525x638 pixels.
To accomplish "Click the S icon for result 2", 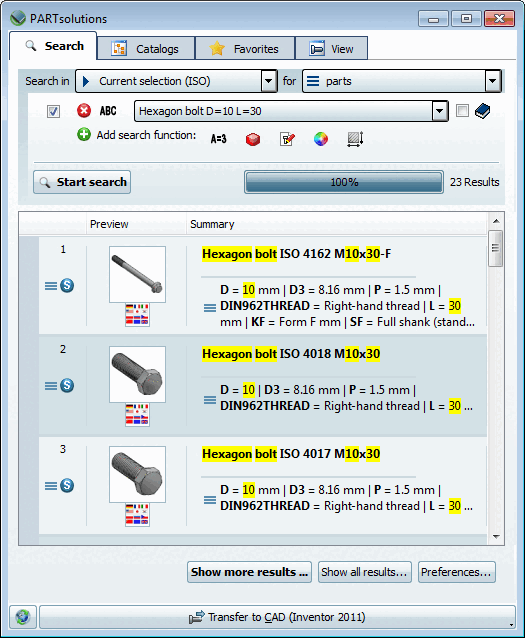I will (67, 385).
